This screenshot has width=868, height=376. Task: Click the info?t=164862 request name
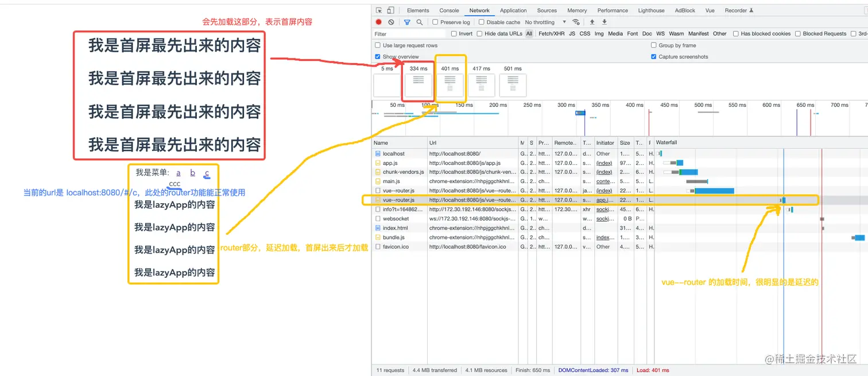coord(401,210)
